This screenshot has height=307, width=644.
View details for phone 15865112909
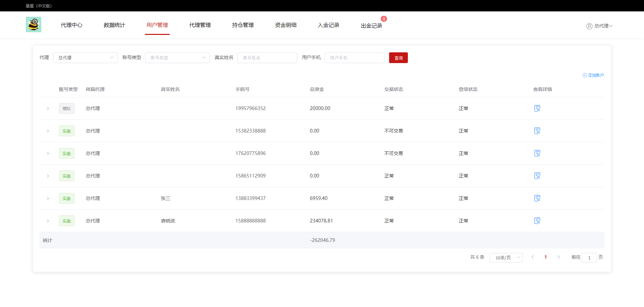[537, 176]
